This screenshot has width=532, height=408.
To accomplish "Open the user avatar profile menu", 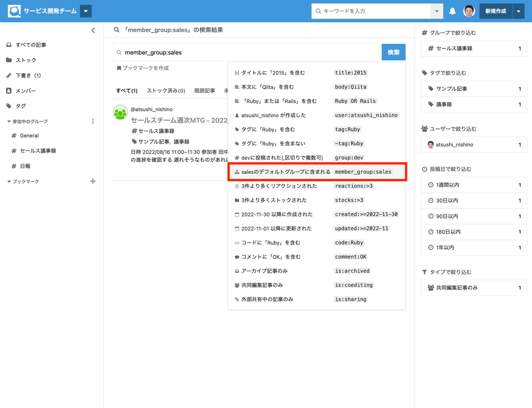I will click(469, 11).
